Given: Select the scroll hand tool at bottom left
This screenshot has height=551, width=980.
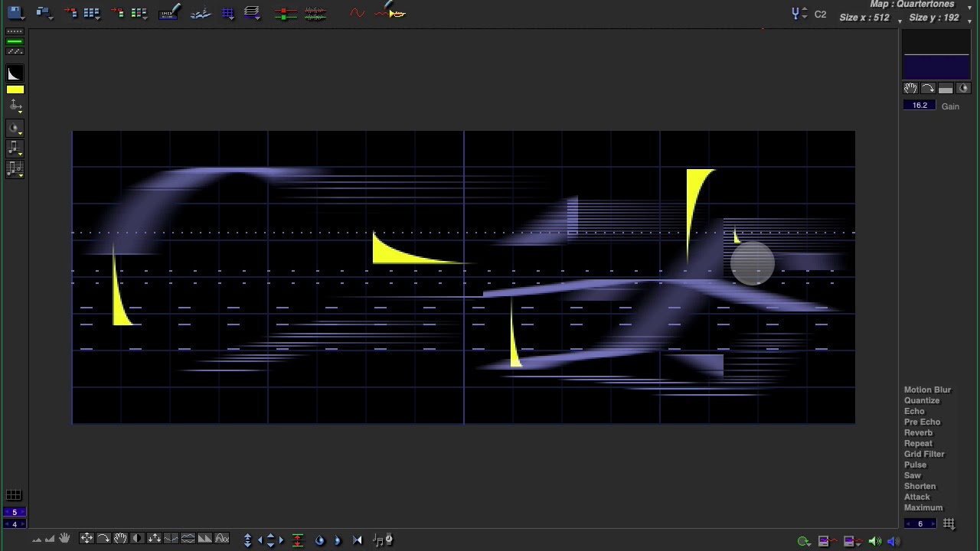Looking at the screenshot, I should pyautogui.click(x=65, y=539).
